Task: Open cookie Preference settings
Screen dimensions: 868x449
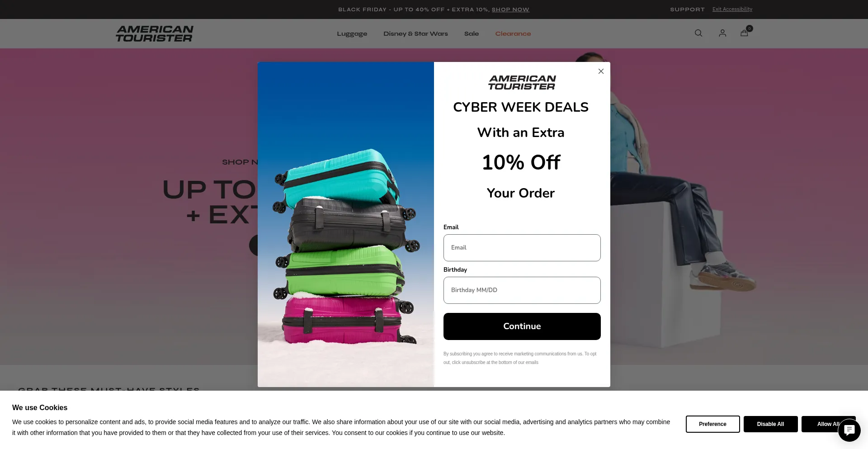Action: tap(712, 424)
